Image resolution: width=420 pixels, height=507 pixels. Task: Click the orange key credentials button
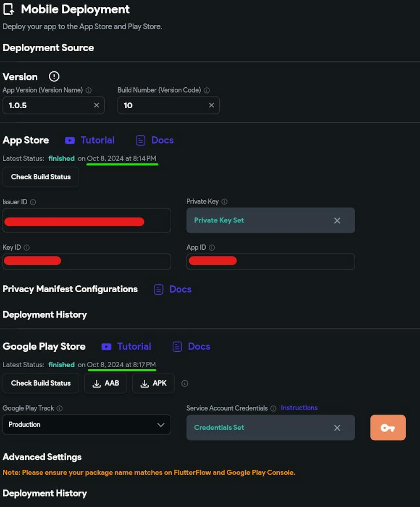click(388, 428)
